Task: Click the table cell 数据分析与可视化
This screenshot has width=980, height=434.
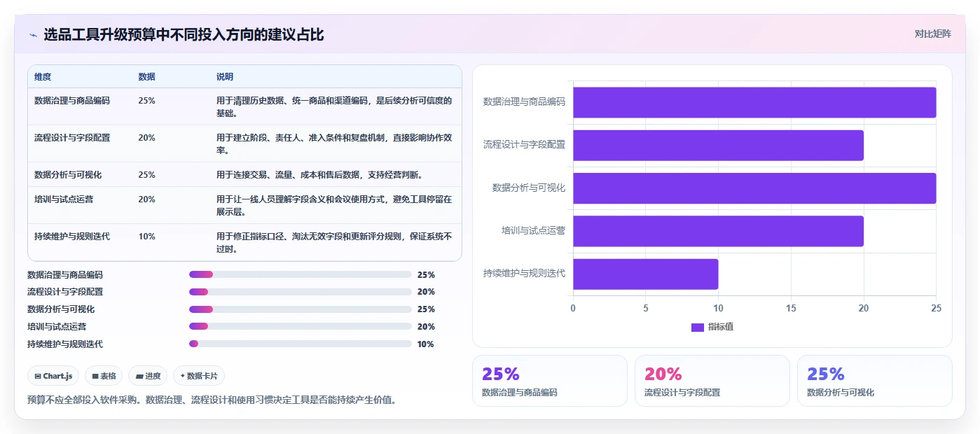Action: coord(68,174)
